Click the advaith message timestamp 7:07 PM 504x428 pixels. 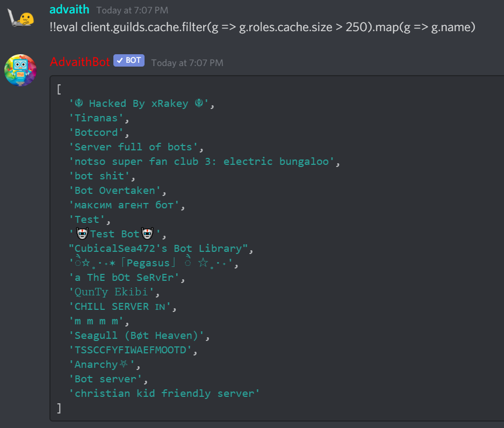pyautogui.click(x=132, y=10)
